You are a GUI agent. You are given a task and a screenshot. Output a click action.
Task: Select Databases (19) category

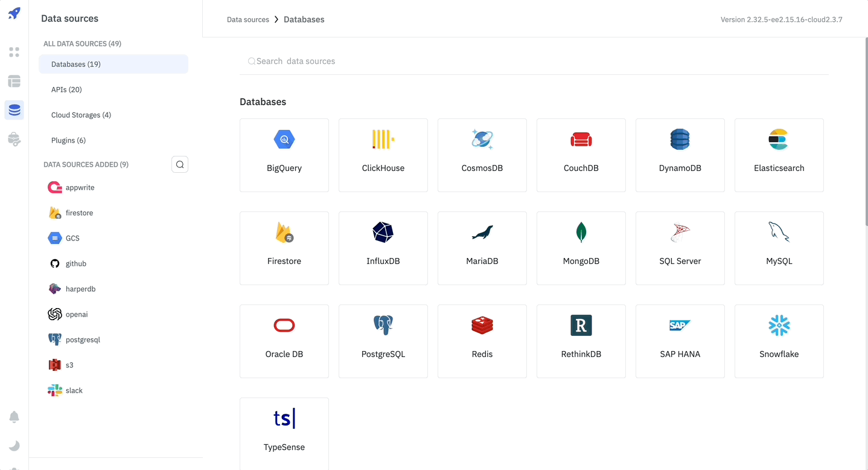[76, 64]
